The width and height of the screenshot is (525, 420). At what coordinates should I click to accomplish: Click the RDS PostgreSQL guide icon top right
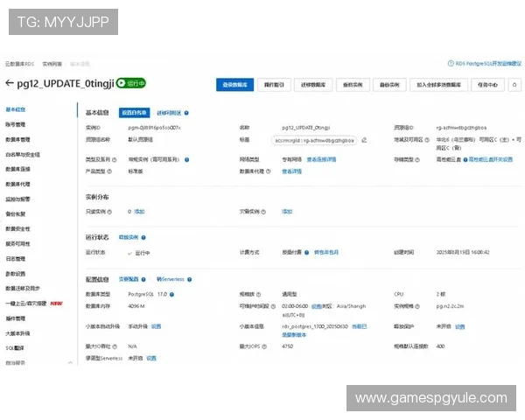(x=451, y=64)
